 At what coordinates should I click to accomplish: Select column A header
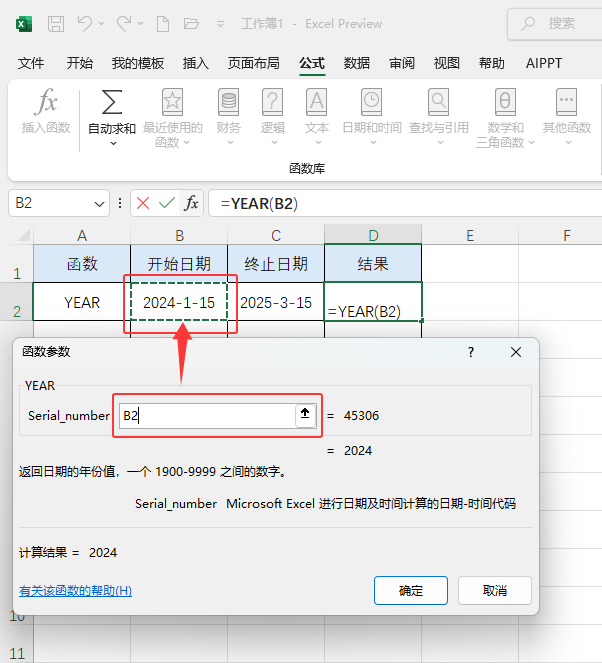pos(82,235)
